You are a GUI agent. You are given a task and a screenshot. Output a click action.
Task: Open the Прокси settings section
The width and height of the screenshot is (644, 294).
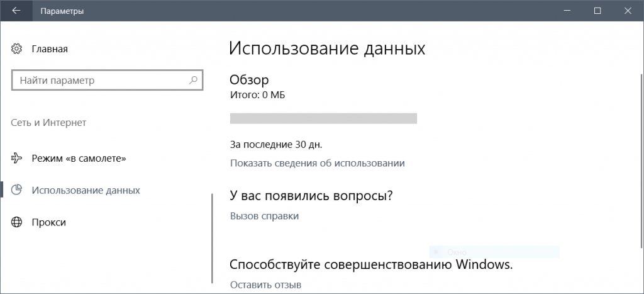tap(48, 222)
